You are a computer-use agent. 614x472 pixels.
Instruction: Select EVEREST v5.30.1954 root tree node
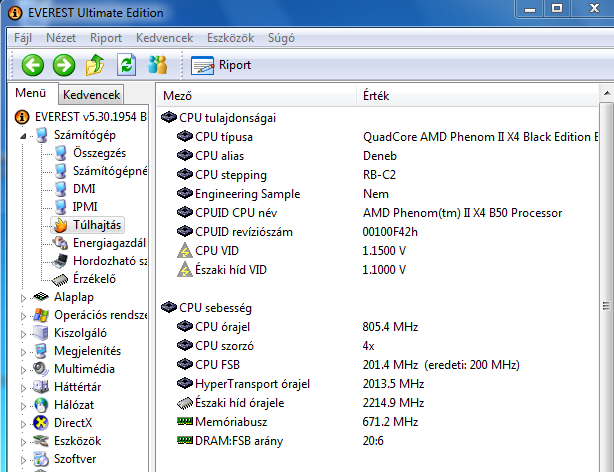pos(81,117)
